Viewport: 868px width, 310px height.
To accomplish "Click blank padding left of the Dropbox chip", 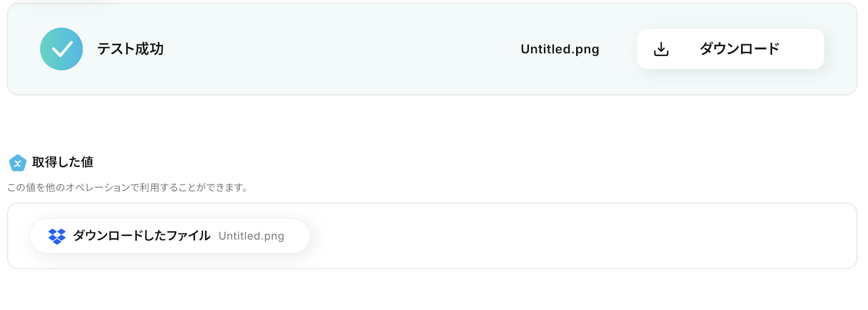I will (x=19, y=236).
